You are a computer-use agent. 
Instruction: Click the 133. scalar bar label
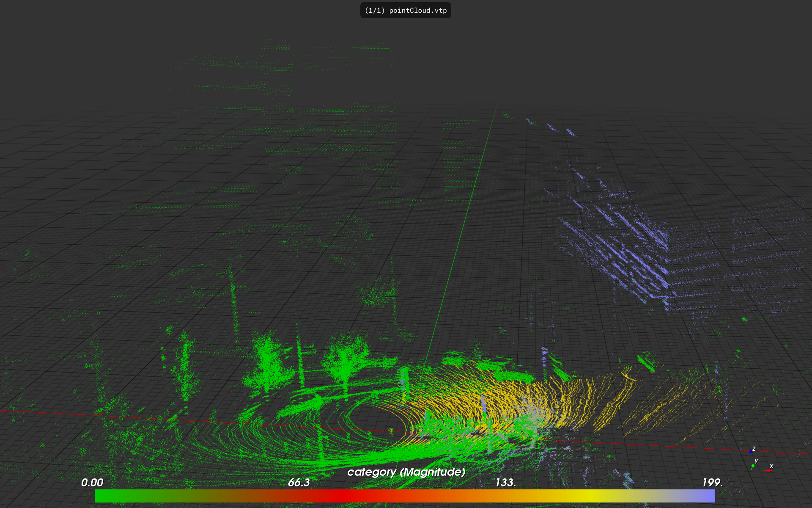(x=505, y=483)
